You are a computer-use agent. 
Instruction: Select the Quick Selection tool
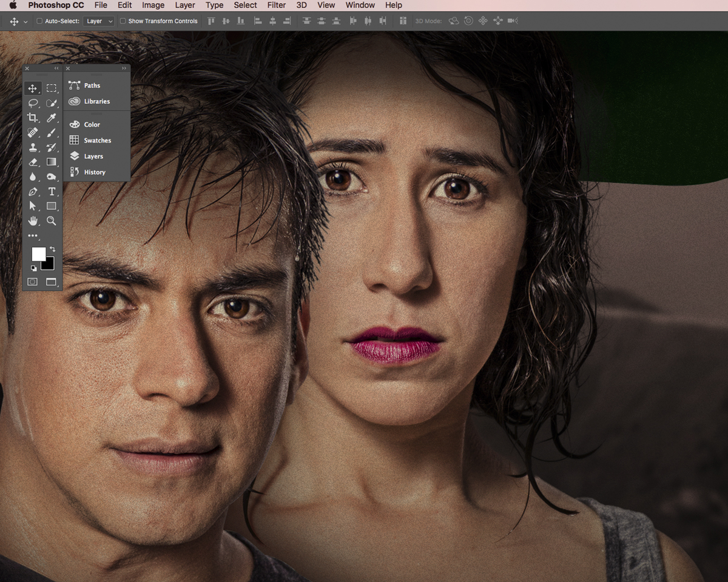[52, 103]
